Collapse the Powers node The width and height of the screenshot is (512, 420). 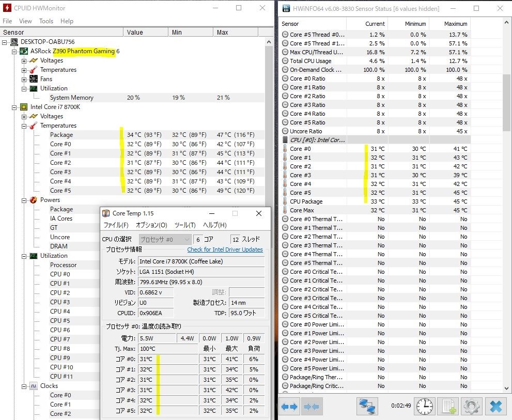(24, 200)
